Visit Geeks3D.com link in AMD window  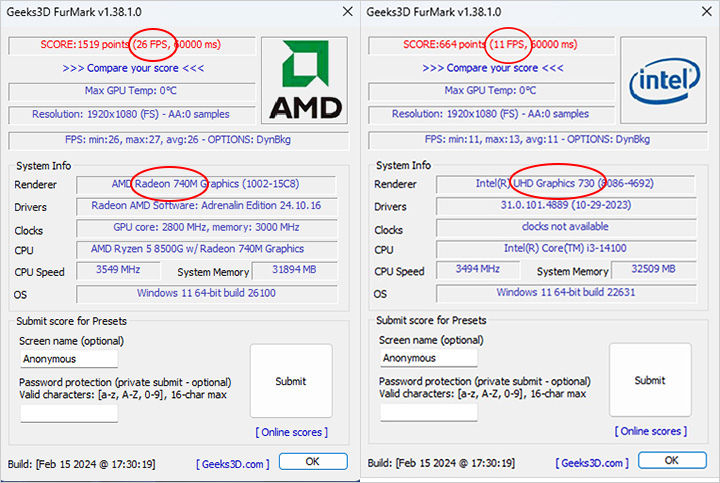[233, 464]
